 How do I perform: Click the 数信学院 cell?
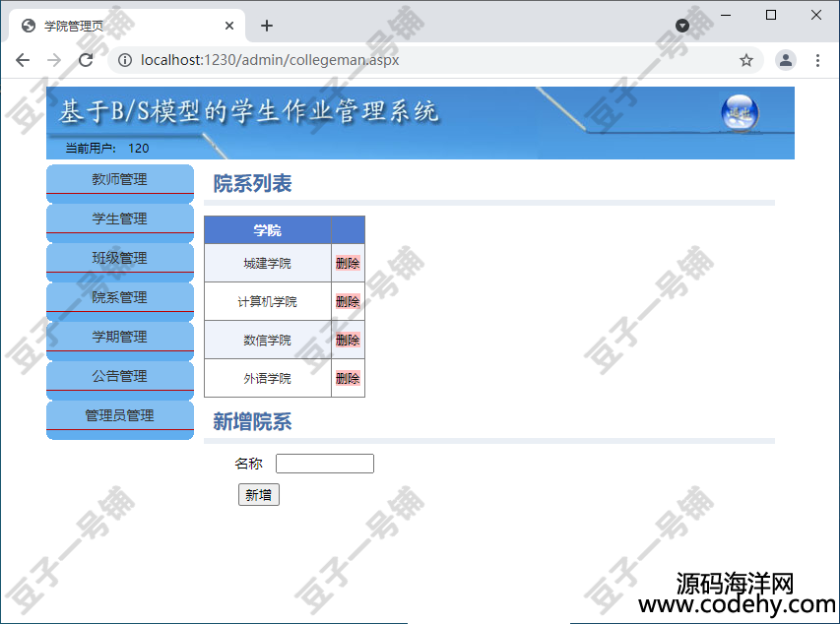pyautogui.click(x=267, y=341)
